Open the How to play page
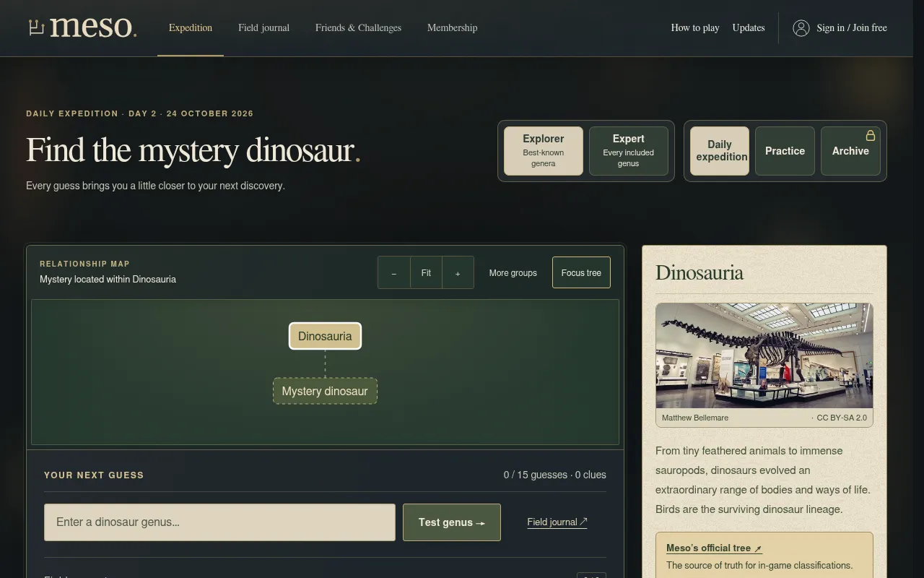Screen dimensions: 924x578 click(x=695, y=28)
